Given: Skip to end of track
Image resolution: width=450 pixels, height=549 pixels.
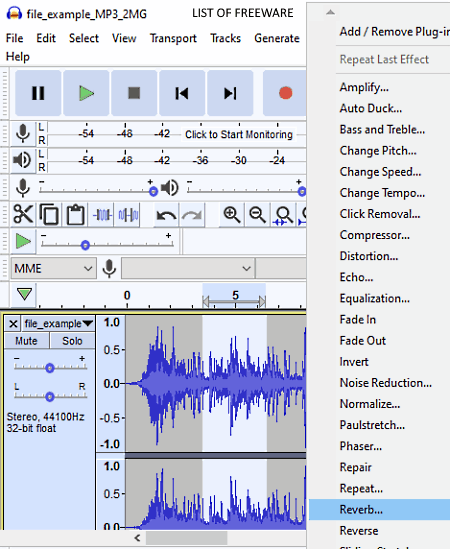Looking at the screenshot, I should point(230,93).
